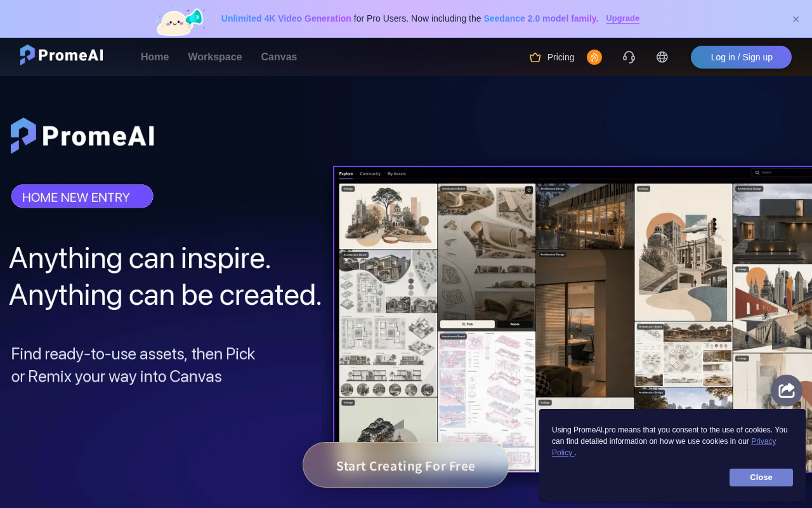812x508 pixels.
Task: Click the Remix button in the preview
Action: pos(515,324)
